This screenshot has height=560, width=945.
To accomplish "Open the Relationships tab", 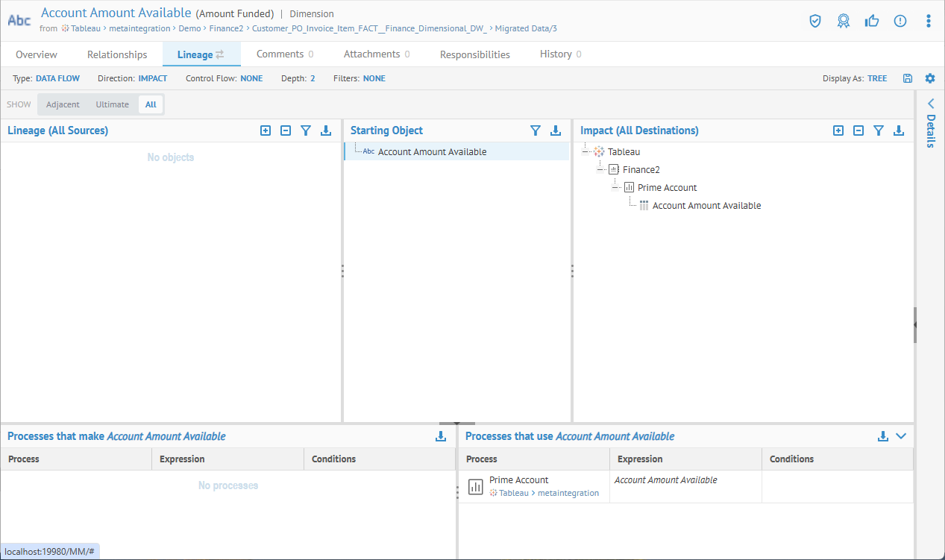I will click(117, 54).
